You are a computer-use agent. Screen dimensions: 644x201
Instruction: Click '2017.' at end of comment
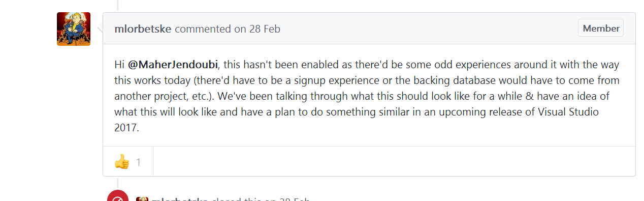(x=126, y=128)
